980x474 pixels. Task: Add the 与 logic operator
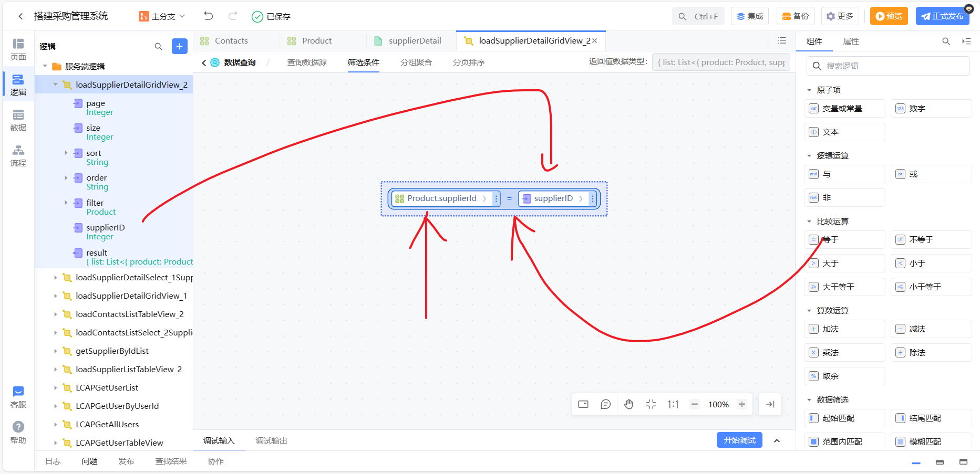coord(844,174)
